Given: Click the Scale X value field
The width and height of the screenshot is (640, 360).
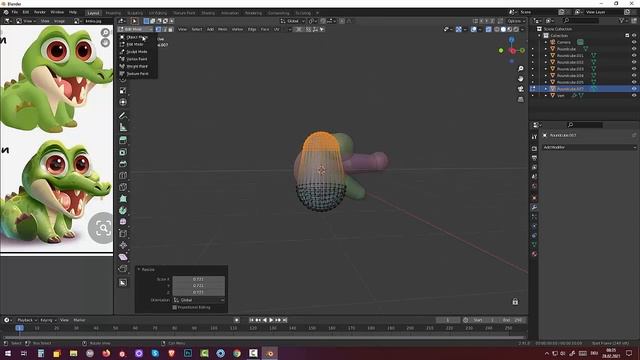Looking at the screenshot, I should tap(198, 279).
